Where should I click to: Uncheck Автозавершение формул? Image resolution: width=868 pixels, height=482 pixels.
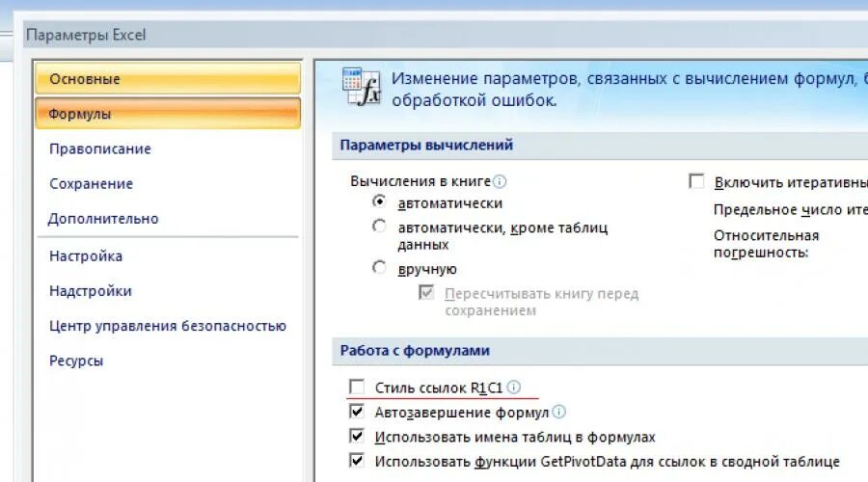click(357, 412)
